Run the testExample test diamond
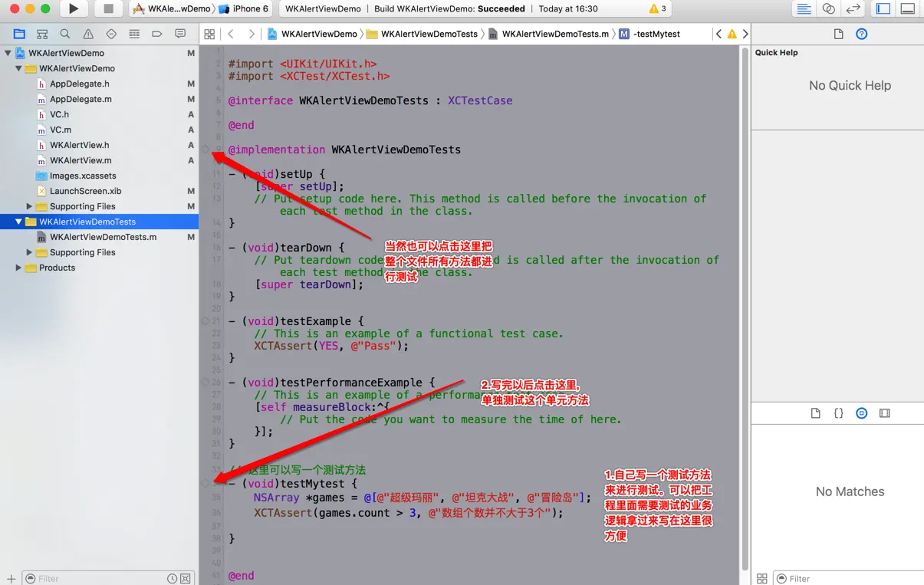The image size is (924, 585). click(205, 320)
